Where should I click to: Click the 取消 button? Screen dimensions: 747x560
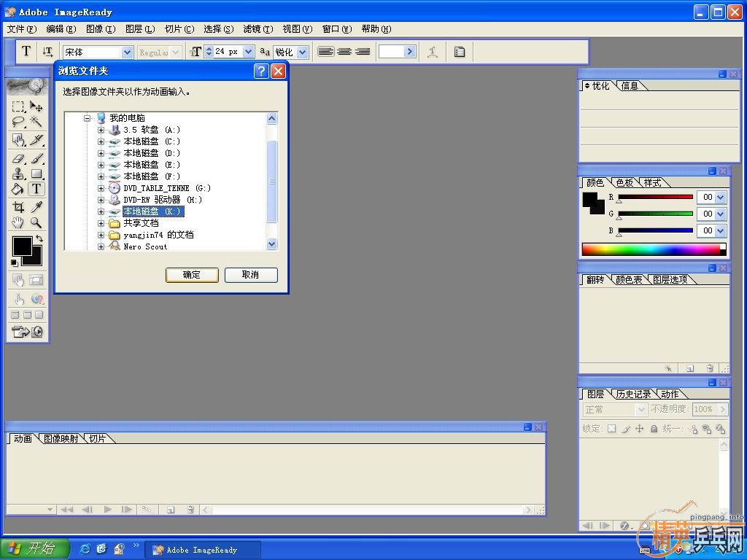pyautogui.click(x=251, y=275)
